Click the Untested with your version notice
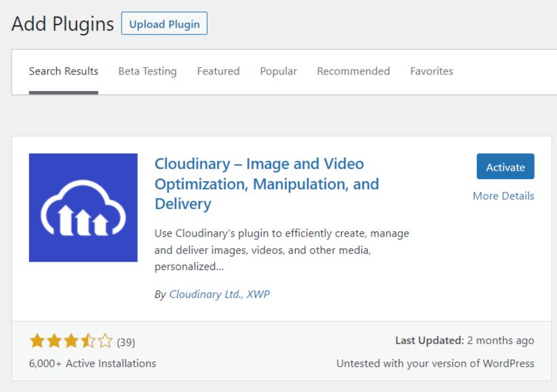Viewport: 557px width, 392px height. click(x=435, y=364)
